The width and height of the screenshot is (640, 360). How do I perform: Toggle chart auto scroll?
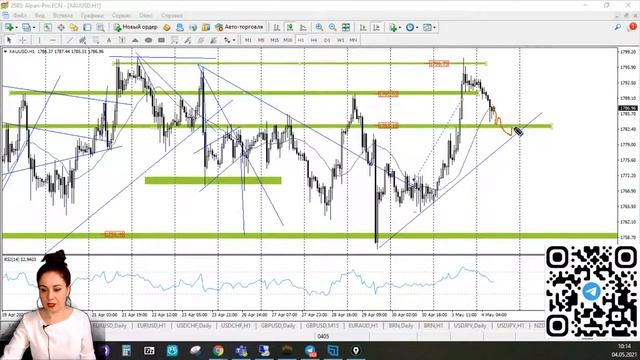(x=363, y=27)
